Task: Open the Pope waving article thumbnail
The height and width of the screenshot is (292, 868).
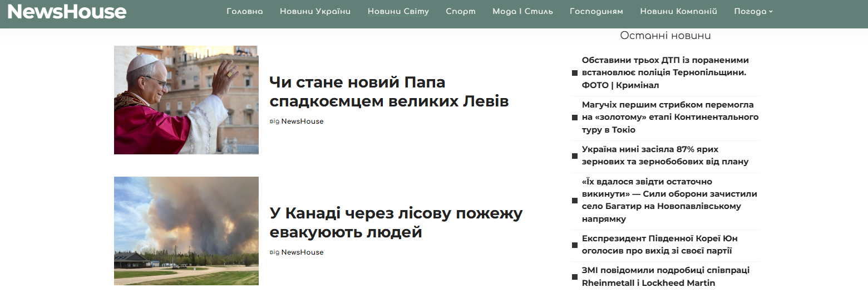Action: pos(186,100)
